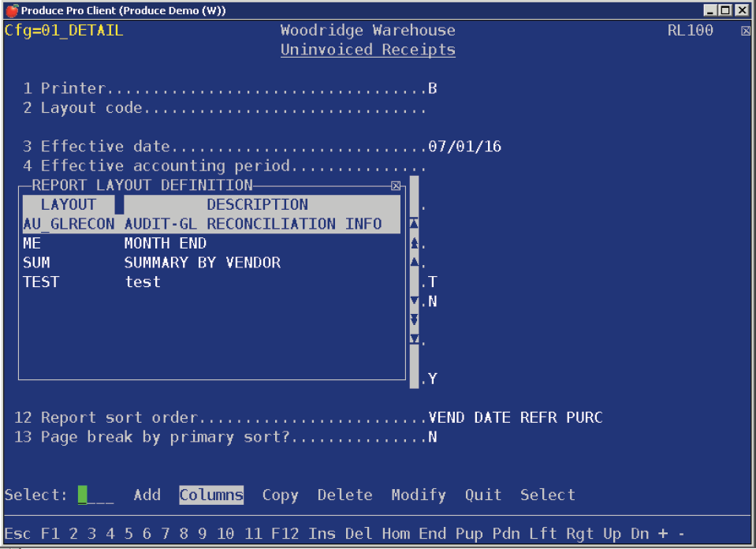The height and width of the screenshot is (549, 756).
Task: Jump to top of layout list arrow
Action: tap(414, 223)
